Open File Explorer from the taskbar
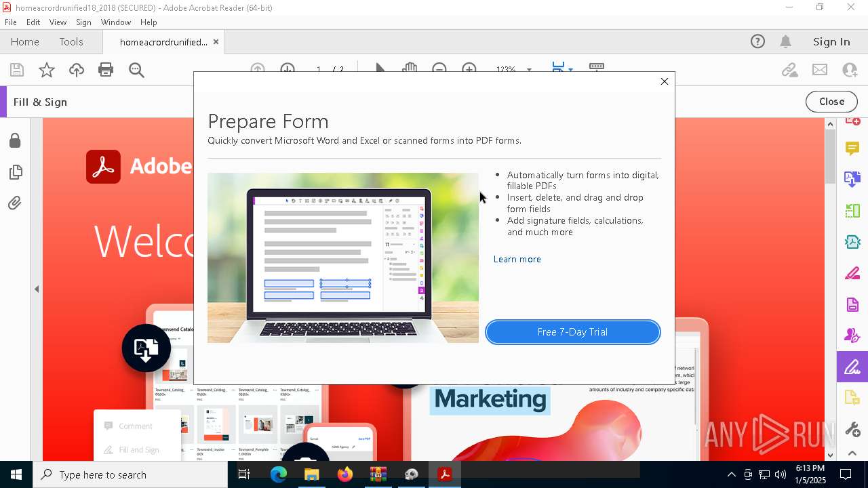 [311, 474]
